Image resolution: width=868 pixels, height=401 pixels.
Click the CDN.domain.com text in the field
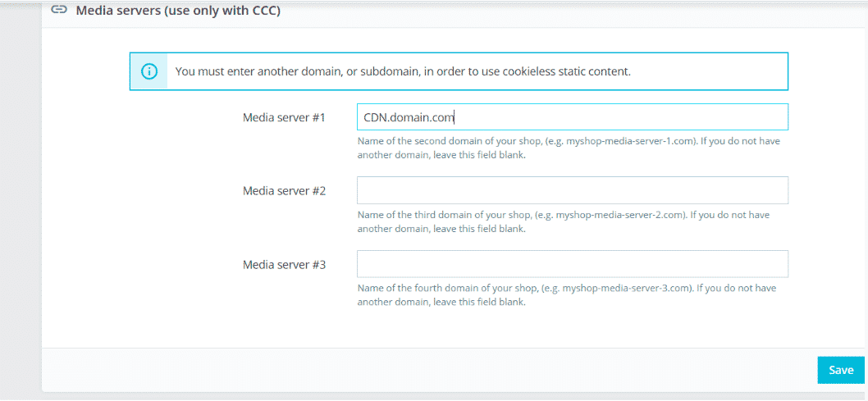pyautogui.click(x=409, y=118)
